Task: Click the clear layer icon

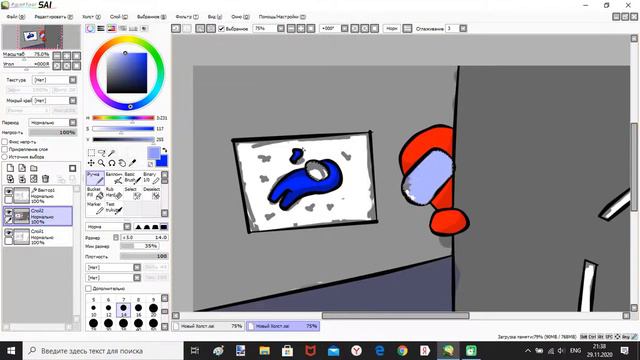Action: [x=34, y=179]
